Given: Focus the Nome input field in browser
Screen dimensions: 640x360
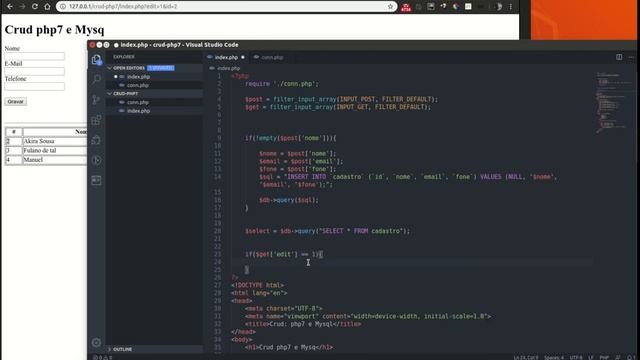Looking at the screenshot, I should click(34, 56).
